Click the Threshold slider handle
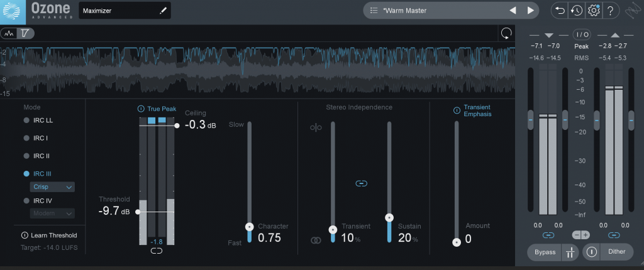Screen dimensions: 644x270 [138, 212]
